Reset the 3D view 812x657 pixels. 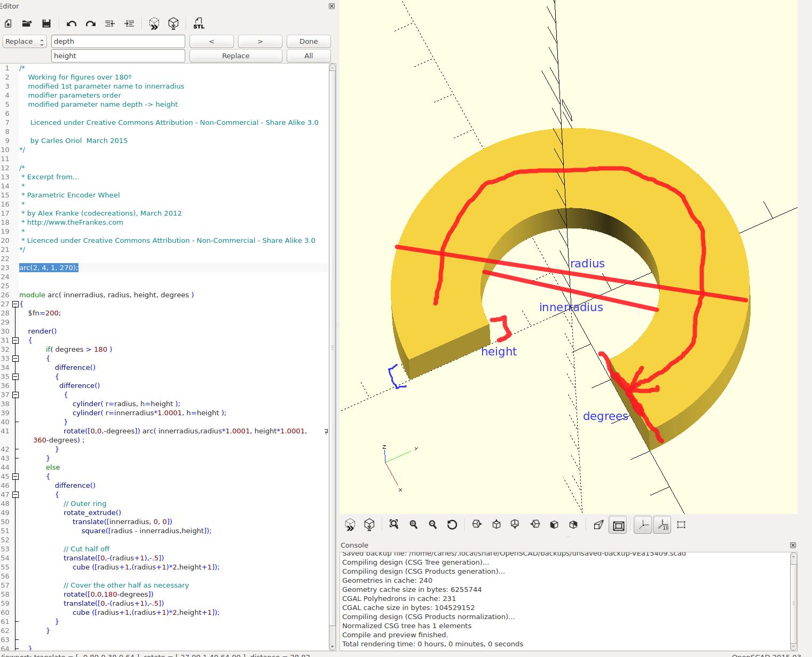pos(452,525)
